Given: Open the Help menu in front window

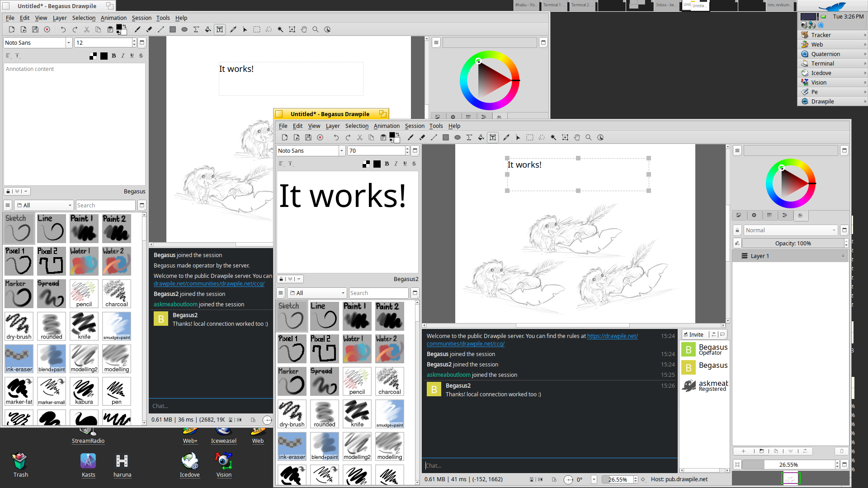Looking at the screenshot, I should (454, 126).
